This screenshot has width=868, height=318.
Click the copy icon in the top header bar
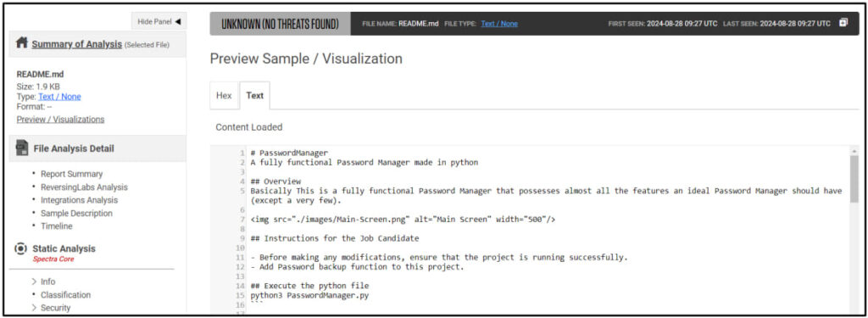pos(843,23)
